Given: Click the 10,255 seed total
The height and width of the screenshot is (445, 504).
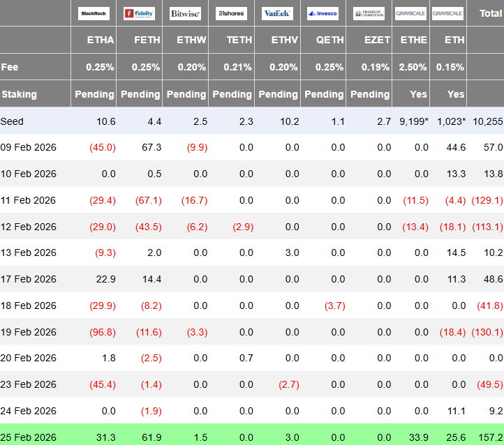Looking at the screenshot, I should [x=488, y=121].
